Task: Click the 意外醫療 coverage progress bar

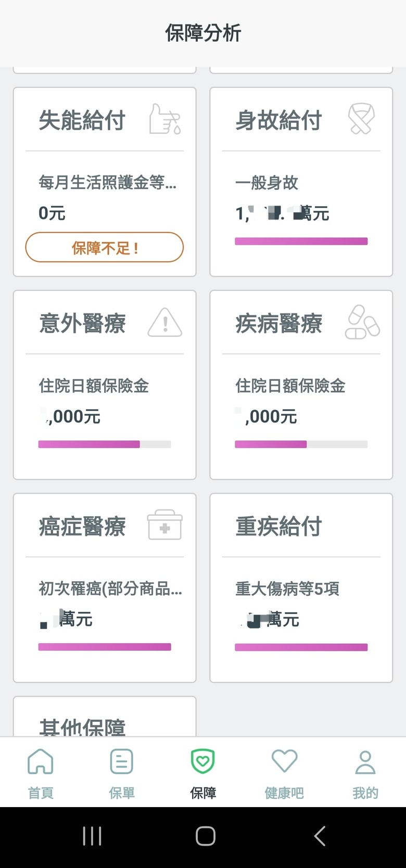Action: point(105,444)
